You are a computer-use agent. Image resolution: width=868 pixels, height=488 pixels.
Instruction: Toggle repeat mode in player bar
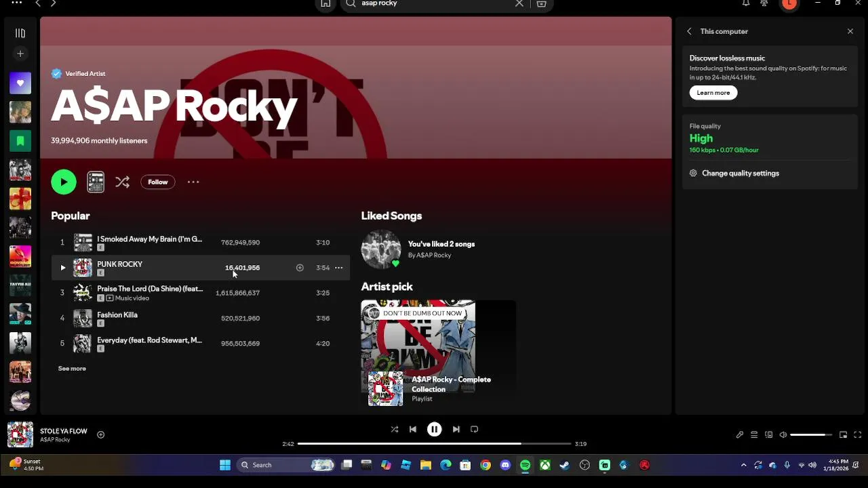pos(475,429)
